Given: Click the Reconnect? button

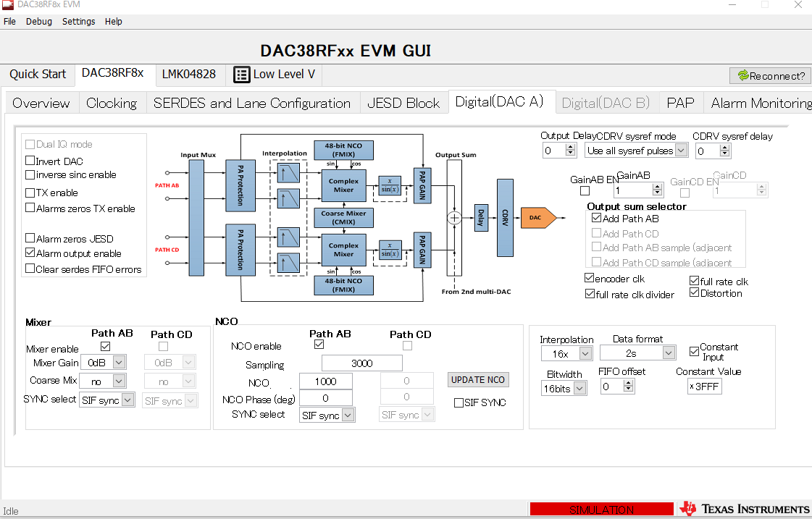Looking at the screenshot, I should coord(771,75).
